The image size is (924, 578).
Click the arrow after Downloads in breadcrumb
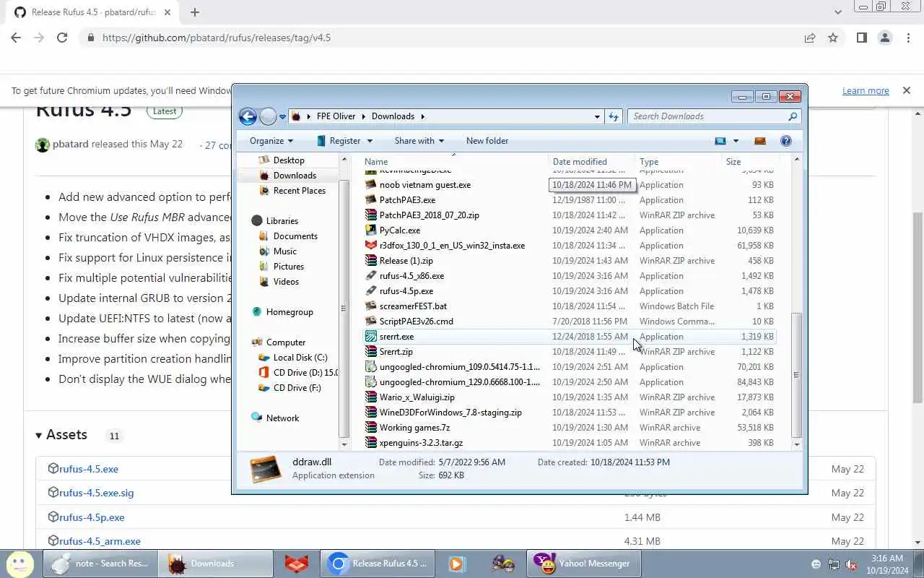(422, 116)
